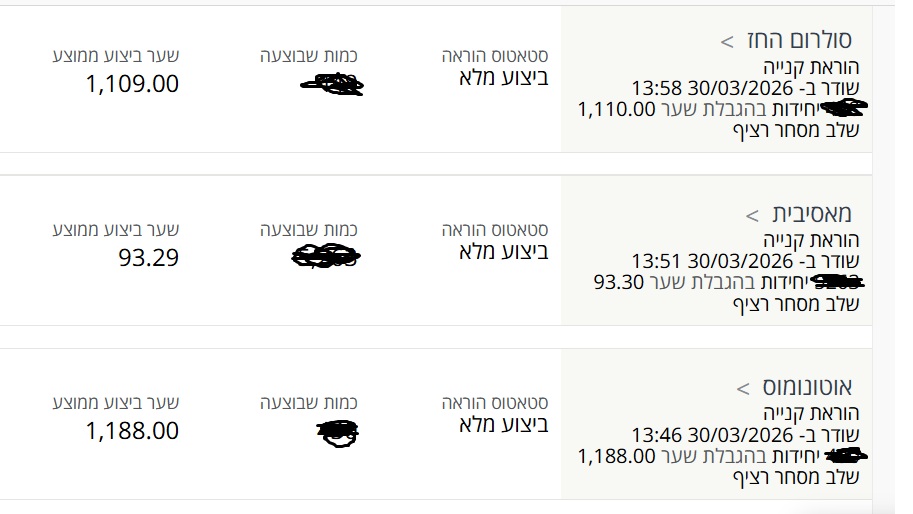The height and width of the screenshot is (514, 913).
Task: Select ביצוע מלא status in מאסיבית row
Action: pos(503,250)
